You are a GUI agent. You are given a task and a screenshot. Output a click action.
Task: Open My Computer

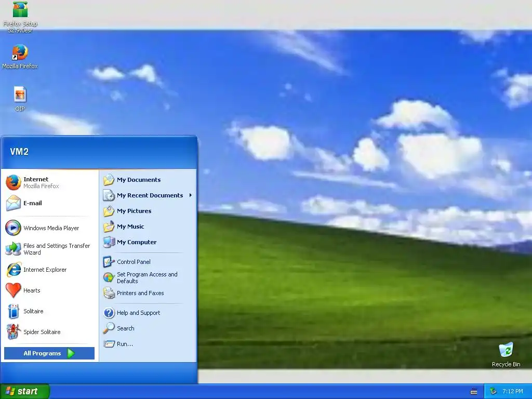(148, 242)
